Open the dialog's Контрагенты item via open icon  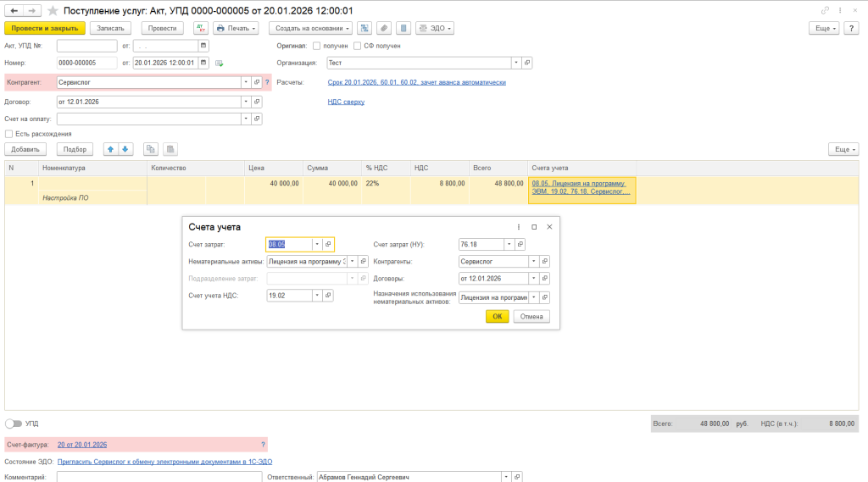point(545,262)
